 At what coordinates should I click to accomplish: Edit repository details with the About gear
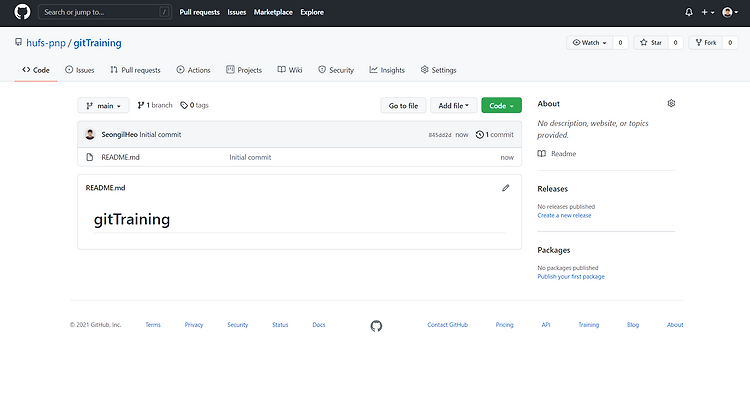pos(671,103)
